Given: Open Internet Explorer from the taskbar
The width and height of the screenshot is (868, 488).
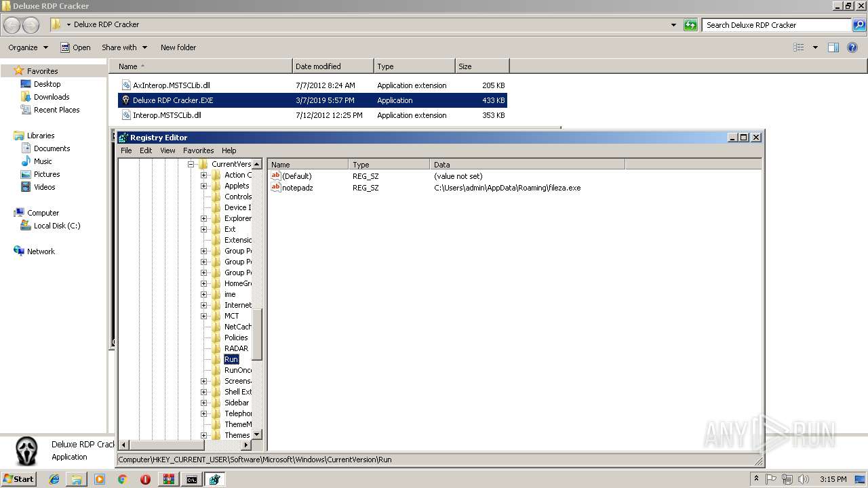Looking at the screenshot, I should pos(54,479).
